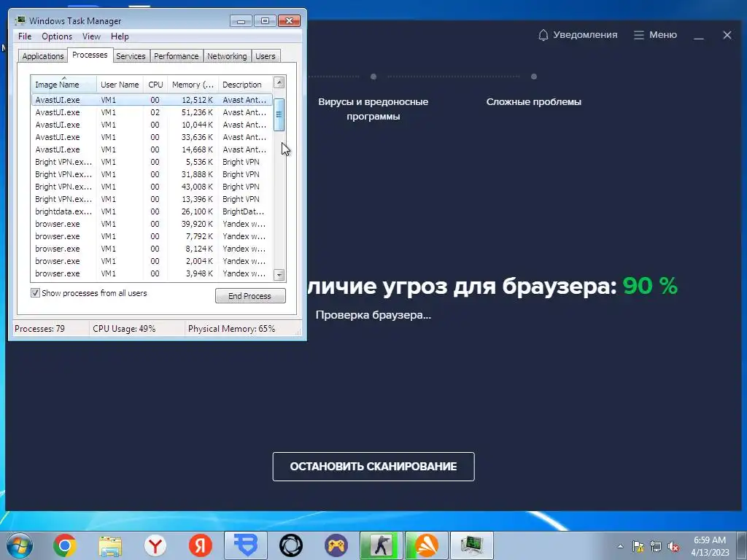Image resolution: width=747 pixels, height=560 pixels.
Task: Open Task Manager File menu
Action: pos(25,36)
